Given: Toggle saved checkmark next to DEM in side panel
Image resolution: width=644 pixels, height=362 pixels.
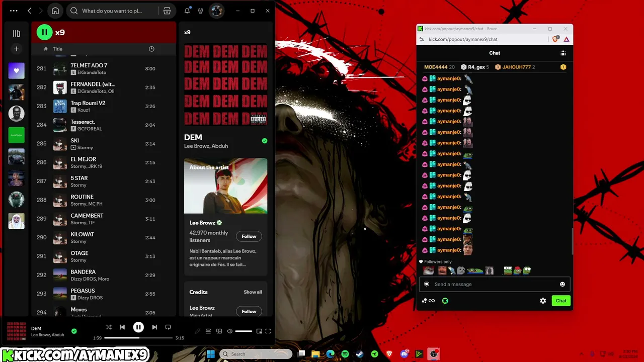Looking at the screenshot, I should point(265,141).
